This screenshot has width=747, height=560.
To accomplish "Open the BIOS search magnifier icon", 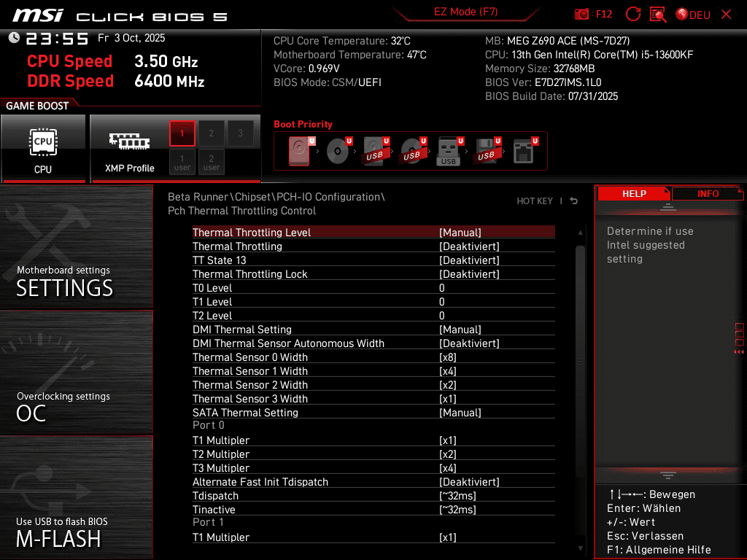I will pos(658,15).
